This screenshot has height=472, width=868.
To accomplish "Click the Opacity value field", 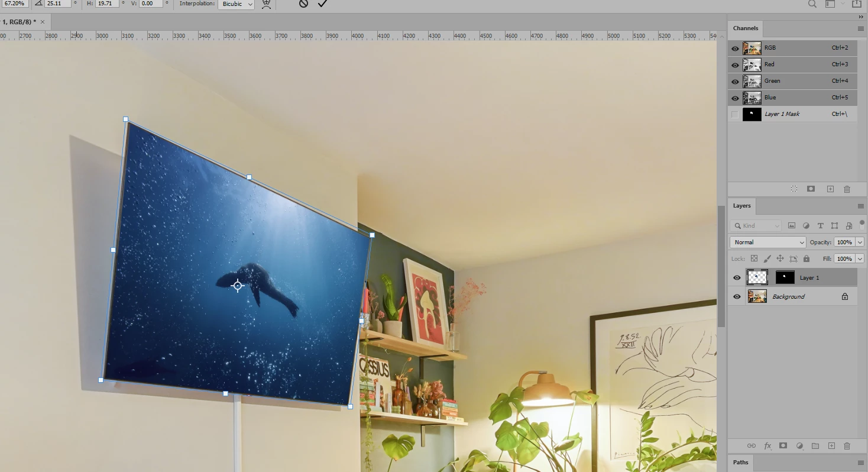I will pyautogui.click(x=844, y=242).
